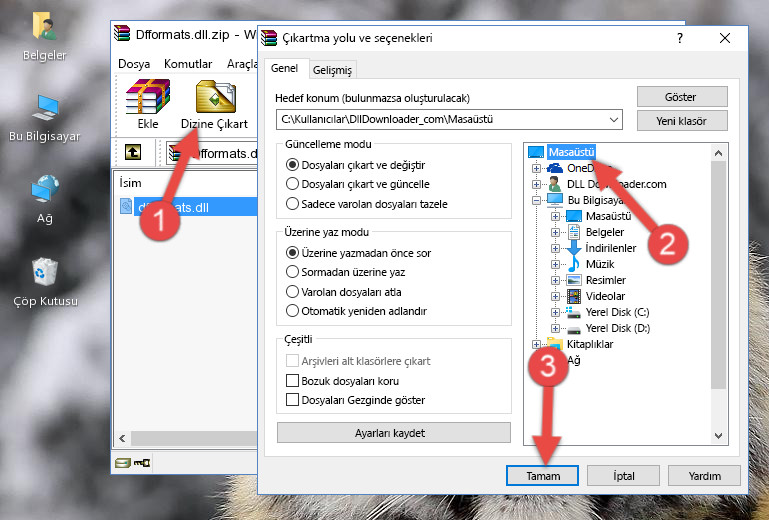
Task: Click left scroll arrow in WinRAR file list
Action: 122,438
